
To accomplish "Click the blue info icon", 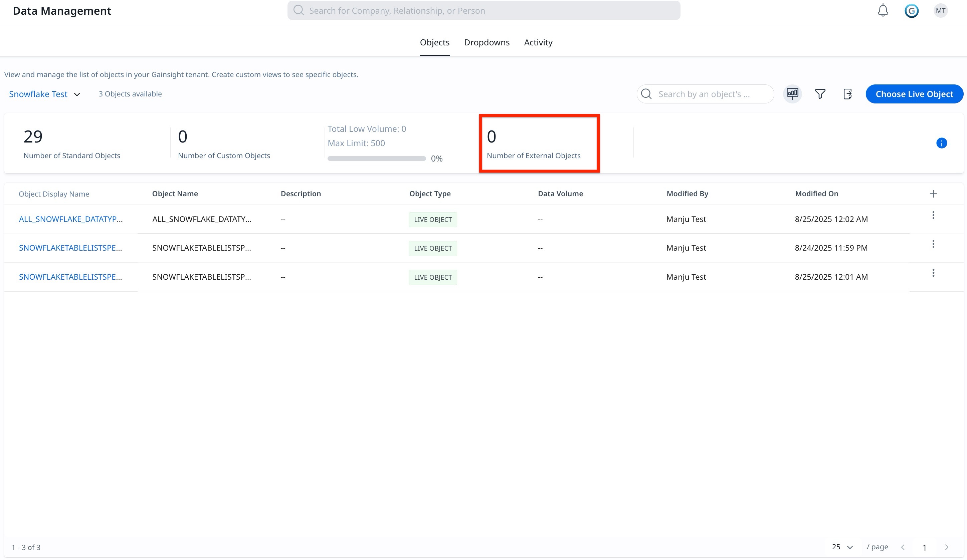I will (x=941, y=143).
